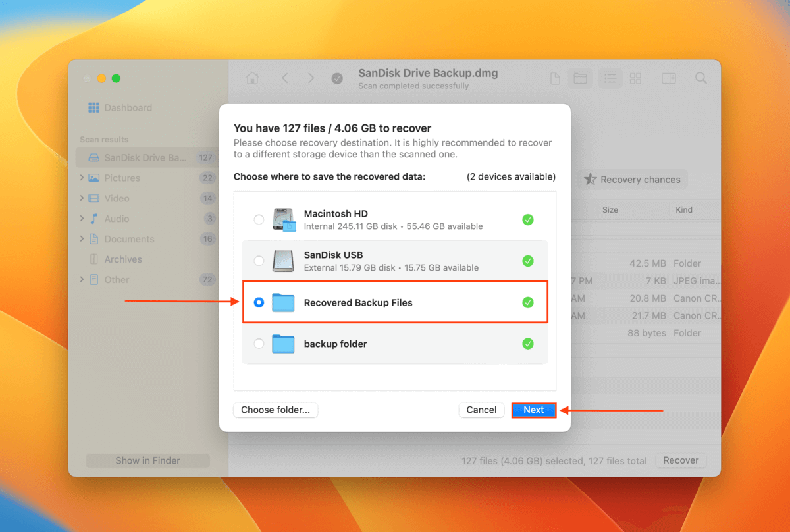Image resolution: width=790 pixels, height=532 pixels.
Task: Click the 72 count badge beside Other
Action: click(207, 280)
